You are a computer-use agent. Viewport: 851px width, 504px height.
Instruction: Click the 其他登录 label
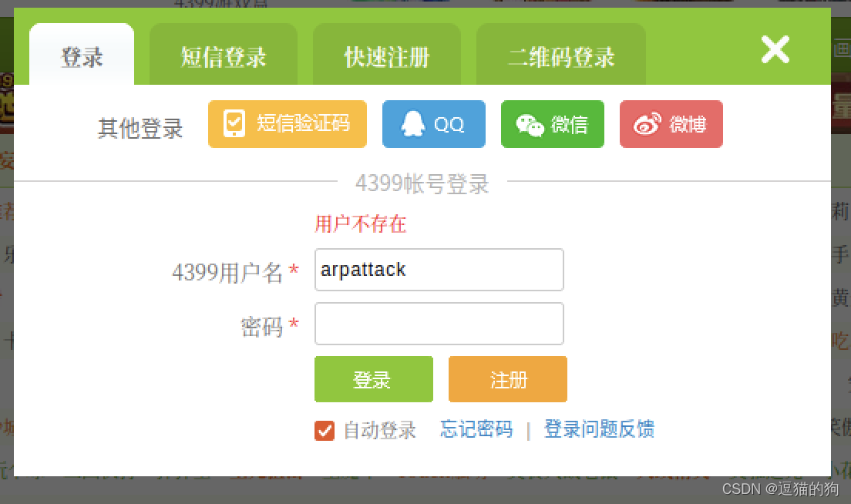(x=140, y=129)
